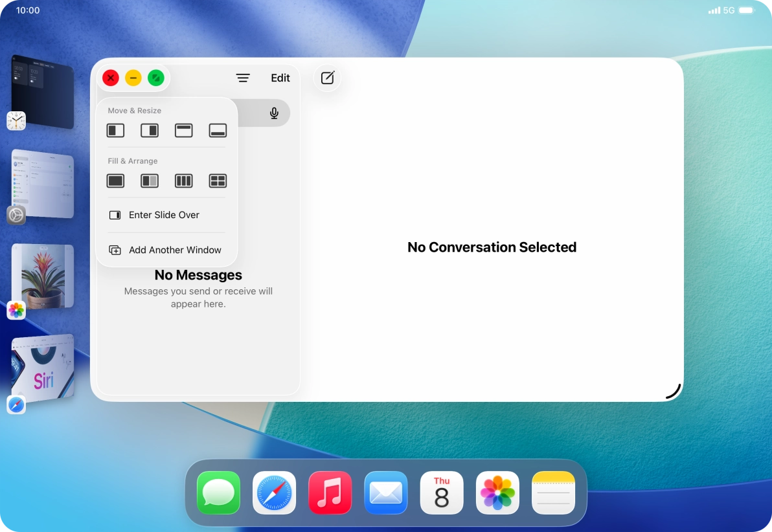The width and height of the screenshot is (772, 532).
Task: Arrange windows in Split View
Action: click(150, 181)
